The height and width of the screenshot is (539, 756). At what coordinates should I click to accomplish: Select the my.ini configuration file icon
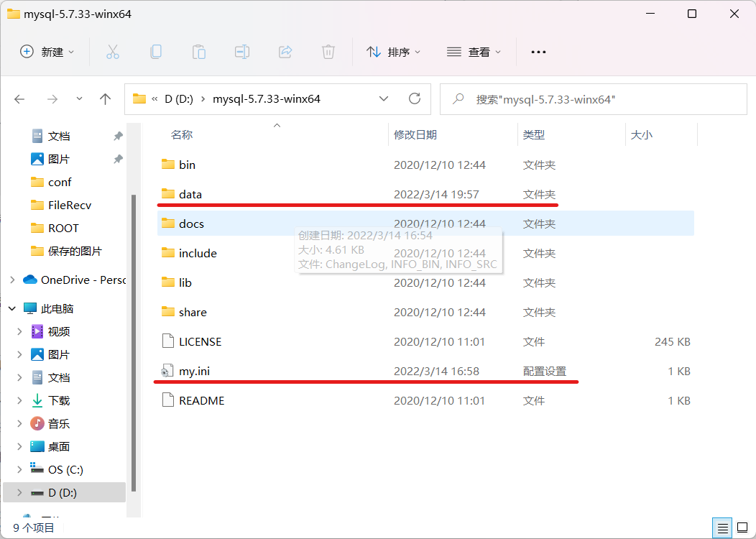[x=167, y=371]
